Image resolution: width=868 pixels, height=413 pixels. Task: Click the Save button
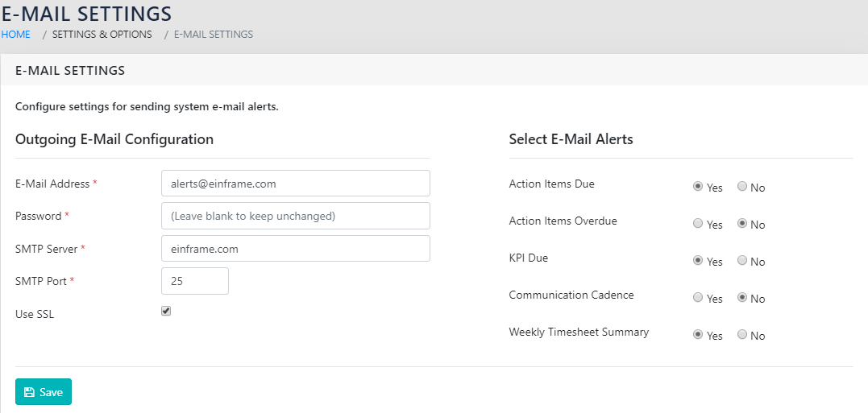(44, 392)
